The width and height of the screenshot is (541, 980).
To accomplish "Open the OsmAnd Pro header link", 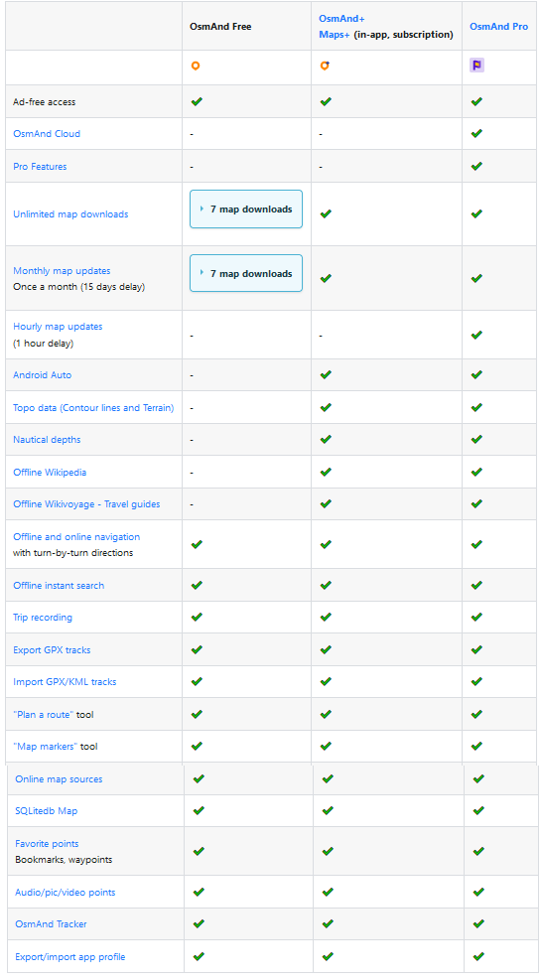I will pyautogui.click(x=498, y=27).
